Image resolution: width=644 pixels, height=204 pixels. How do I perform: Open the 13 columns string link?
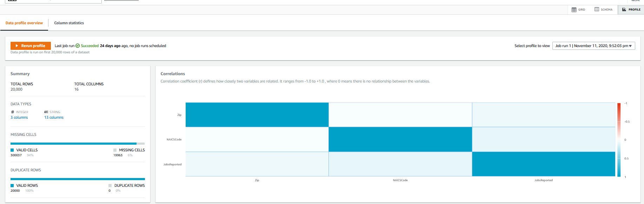pos(54,117)
